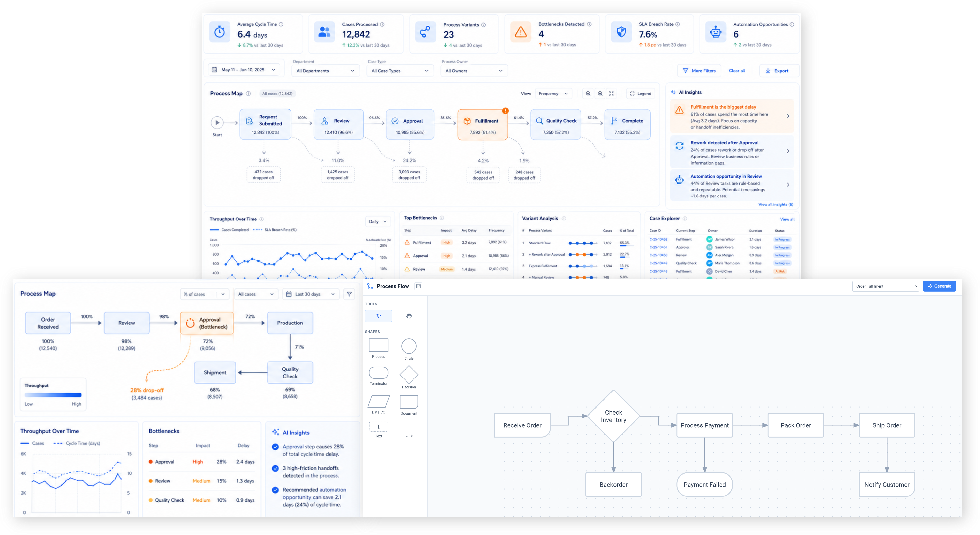Click the '432 cases dropped off' box

264,175
